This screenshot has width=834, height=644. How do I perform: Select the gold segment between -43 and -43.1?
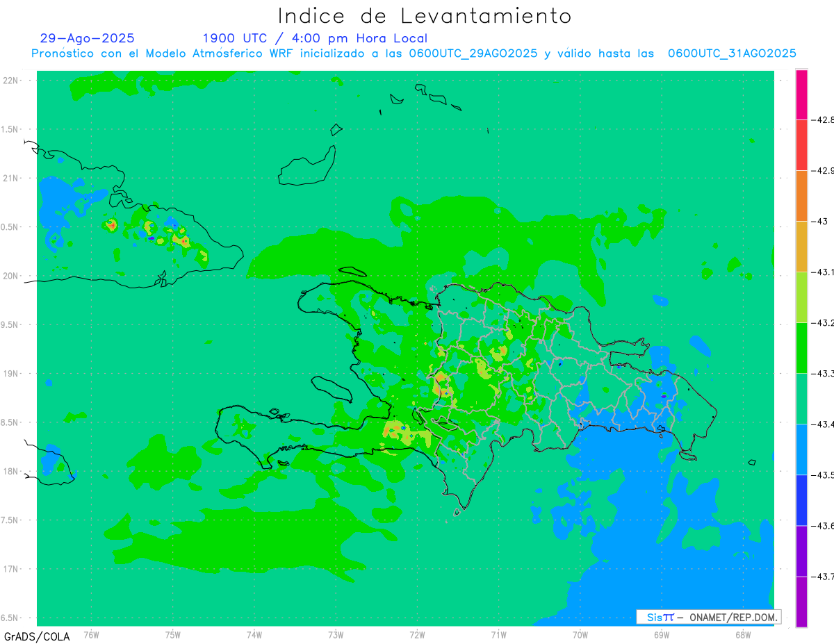(801, 247)
